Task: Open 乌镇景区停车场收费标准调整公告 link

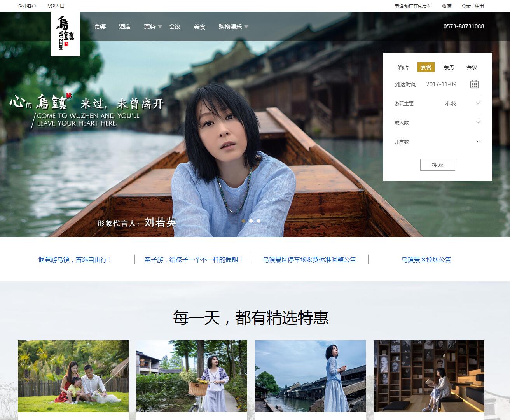Action: tap(309, 259)
